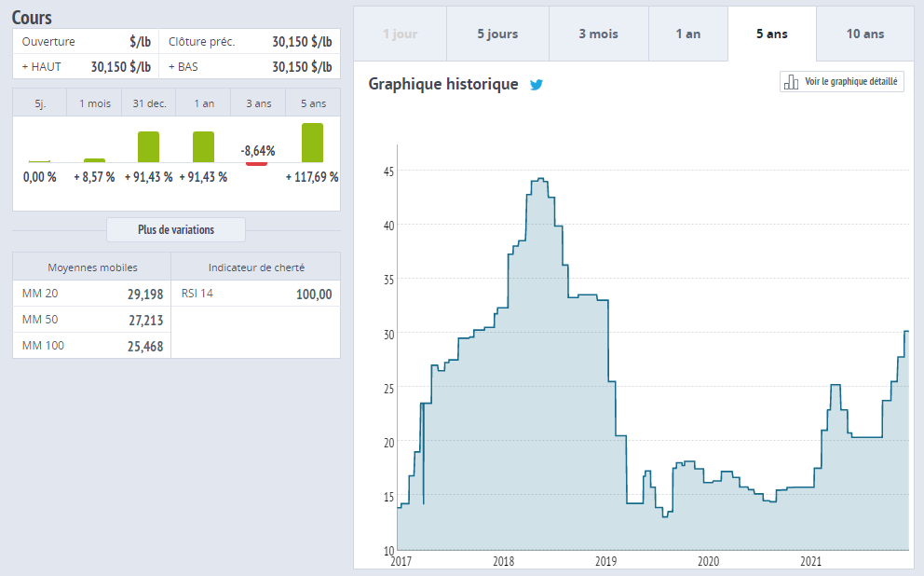Click the 'Moyennes mobiles' table header
Screen dimensions: 924x576
pos(92,267)
